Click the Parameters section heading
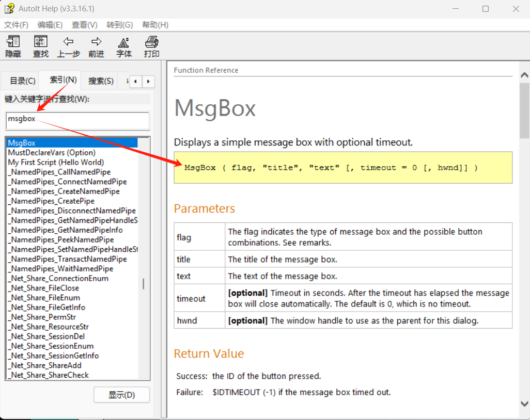The image size is (530, 420). 205,208
